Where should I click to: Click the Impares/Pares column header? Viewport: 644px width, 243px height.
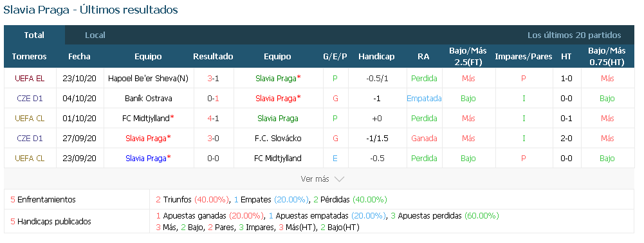(x=523, y=57)
